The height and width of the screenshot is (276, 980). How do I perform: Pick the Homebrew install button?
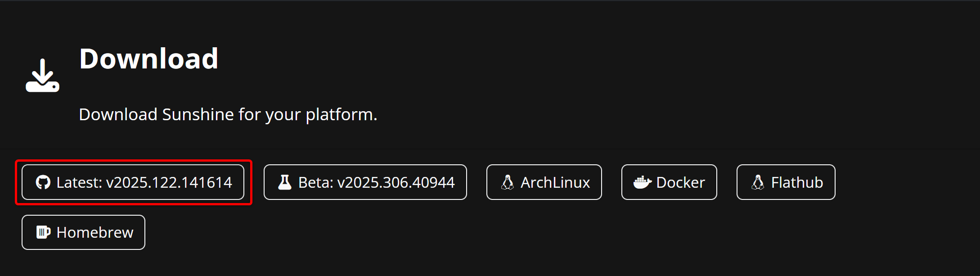[x=83, y=232]
